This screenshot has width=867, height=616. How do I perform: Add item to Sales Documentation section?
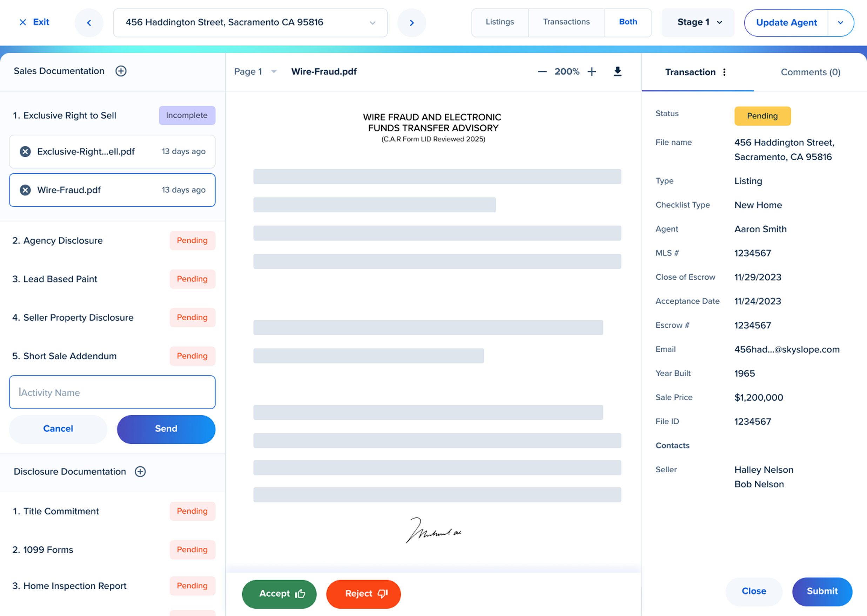point(121,71)
